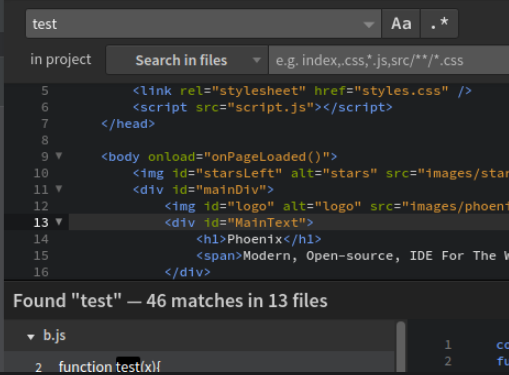
Task: Click the "in project" scope label
Action: 61,59
